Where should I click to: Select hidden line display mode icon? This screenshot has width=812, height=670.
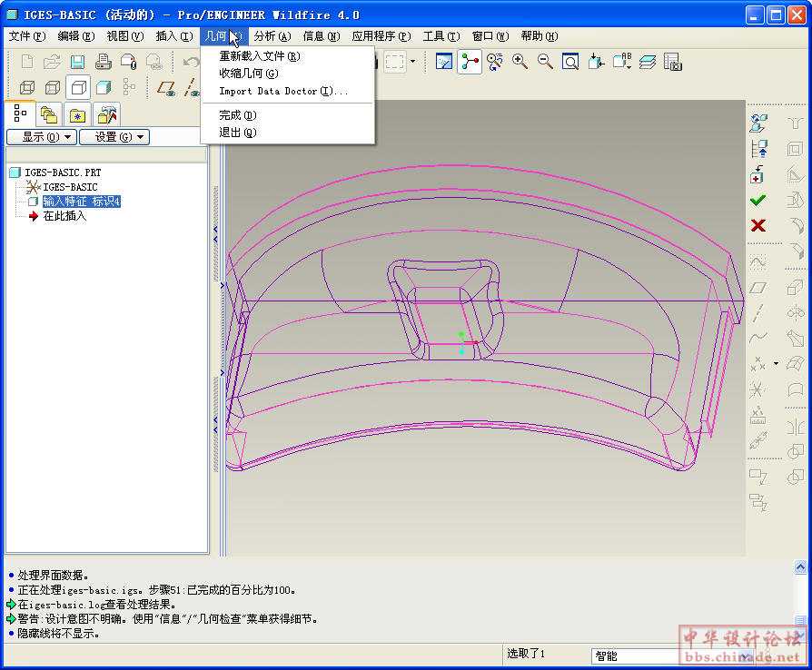53,87
